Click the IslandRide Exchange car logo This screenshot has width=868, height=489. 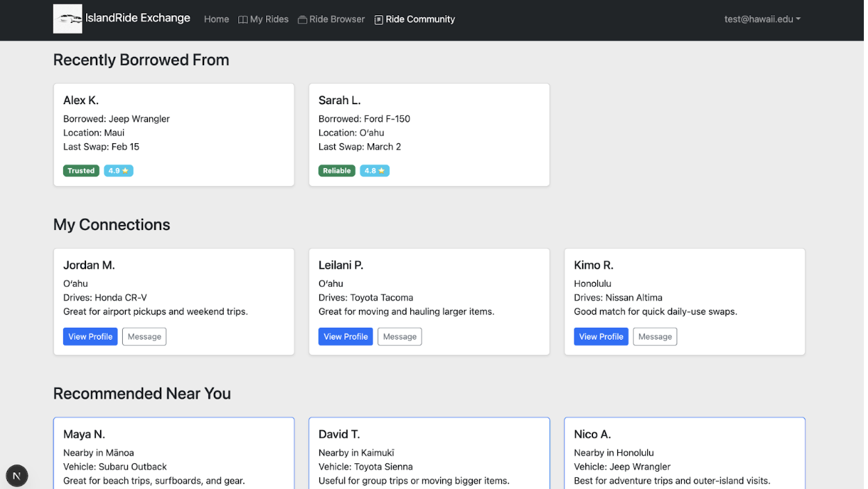coord(67,19)
